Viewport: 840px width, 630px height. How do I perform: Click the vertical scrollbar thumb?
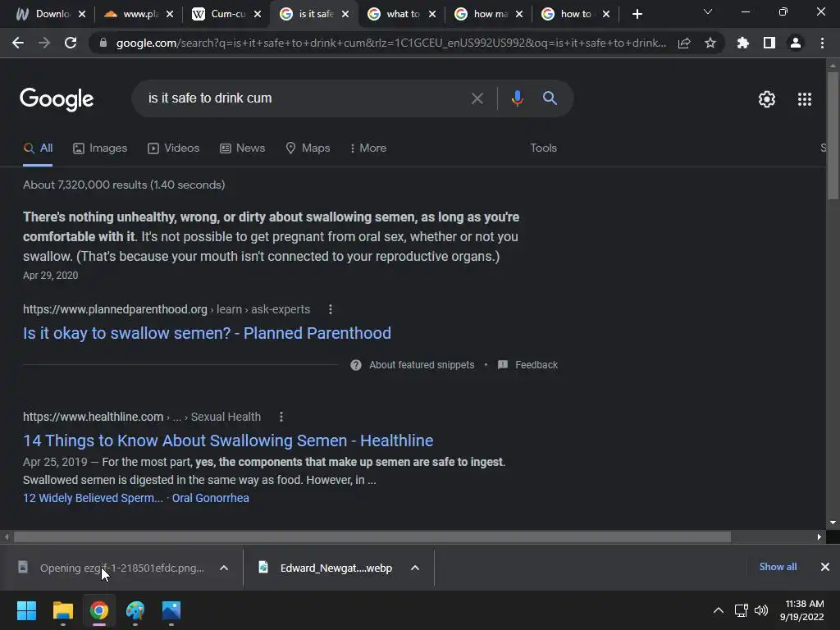coord(833,135)
